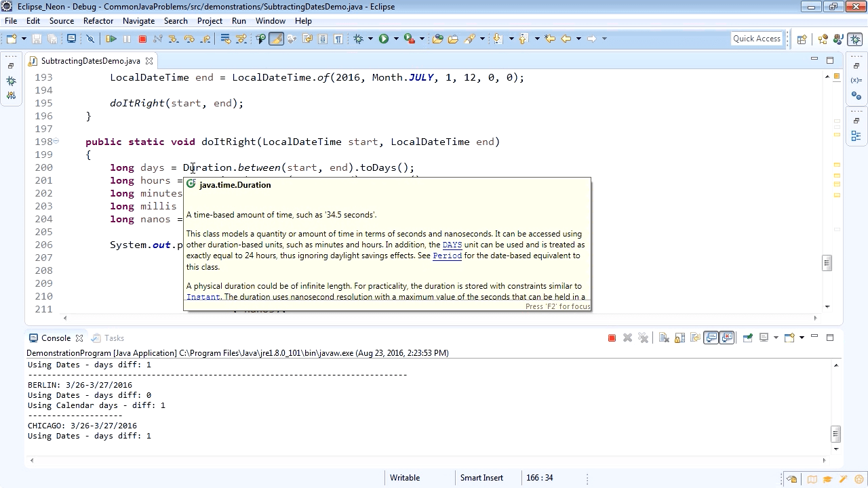Terminate the running application with the red stop icon
Image resolution: width=868 pixels, height=488 pixels.
142,39
